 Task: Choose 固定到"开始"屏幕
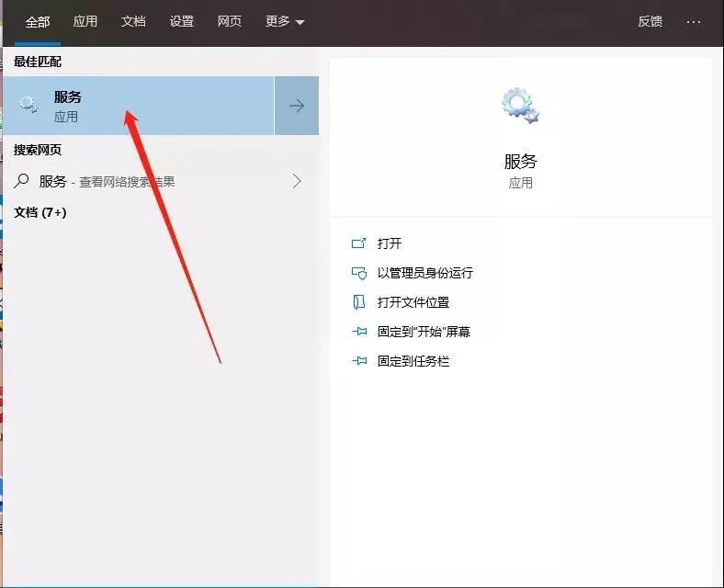pyautogui.click(x=424, y=332)
